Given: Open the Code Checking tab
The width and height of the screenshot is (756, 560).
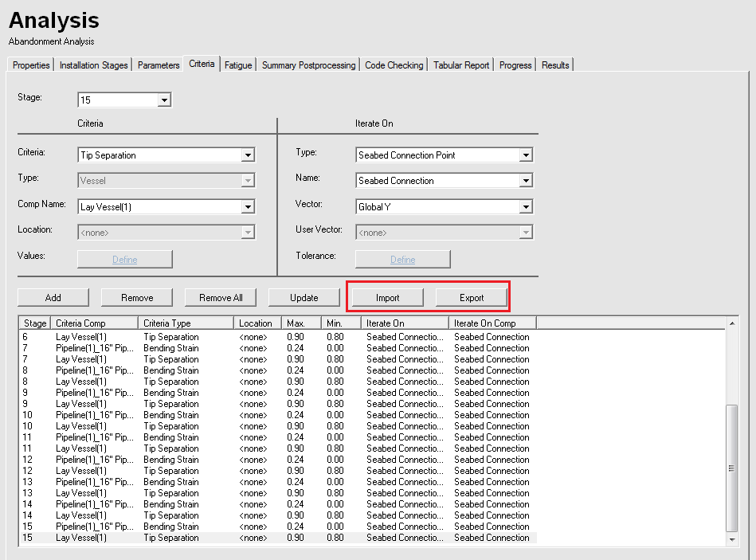Looking at the screenshot, I should coord(394,65).
